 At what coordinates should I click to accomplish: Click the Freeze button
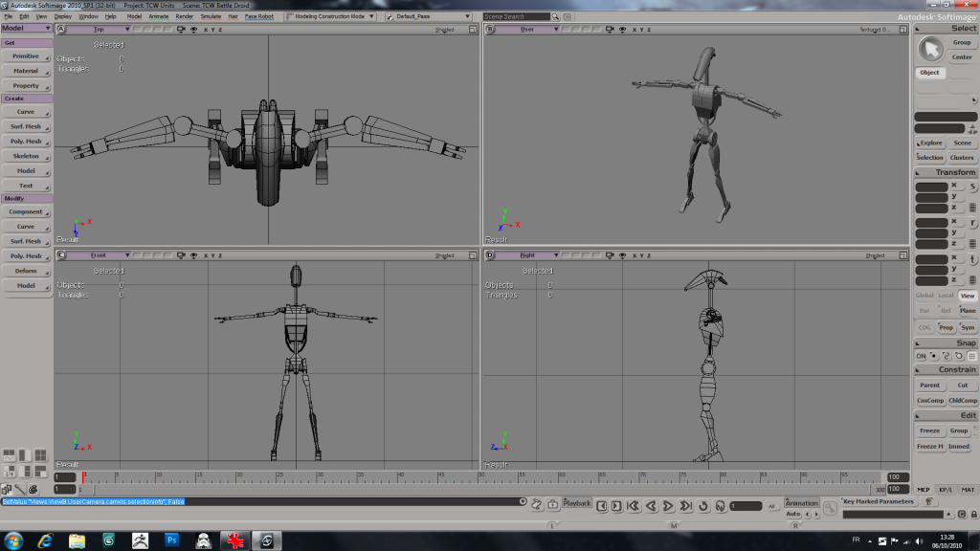point(929,431)
